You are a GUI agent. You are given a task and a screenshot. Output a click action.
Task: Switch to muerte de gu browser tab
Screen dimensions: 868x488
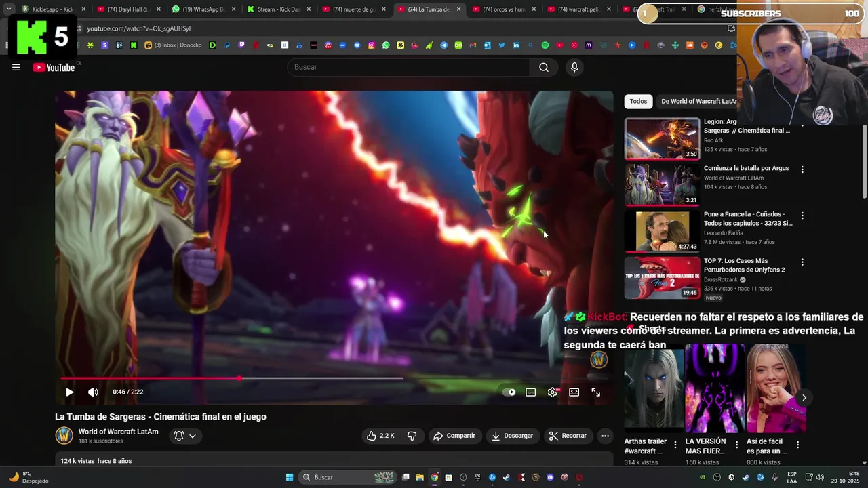[x=353, y=9]
